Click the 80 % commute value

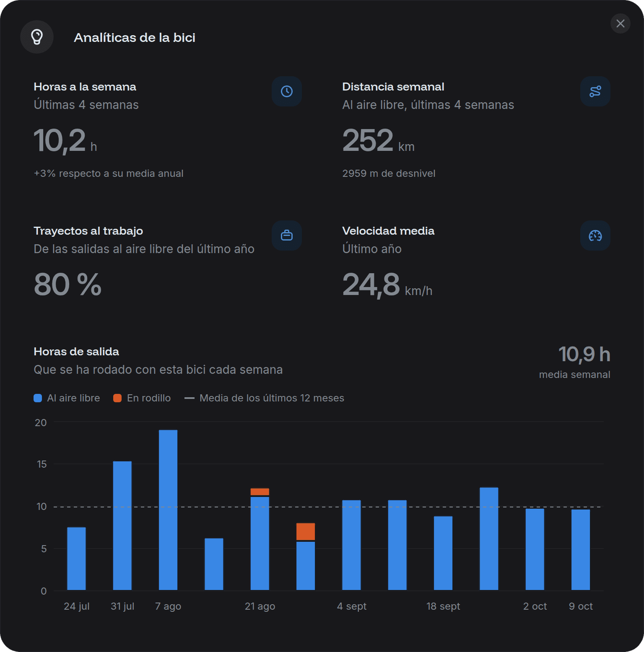click(x=68, y=285)
